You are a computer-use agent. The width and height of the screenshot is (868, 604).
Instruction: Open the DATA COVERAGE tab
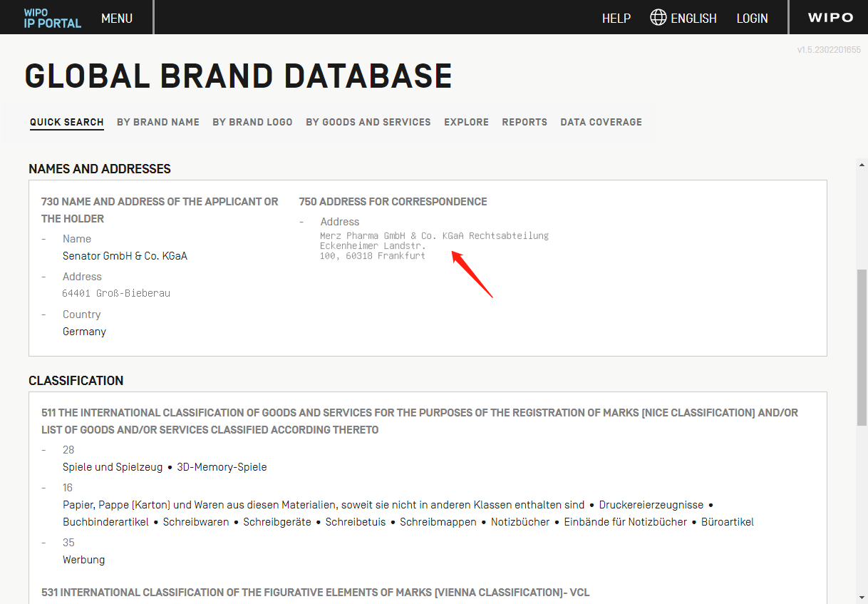pos(601,122)
